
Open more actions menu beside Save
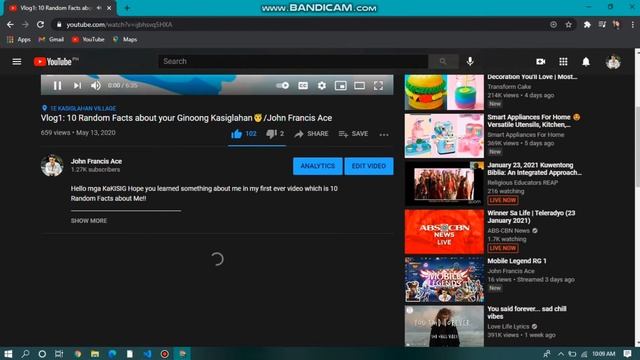[384, 134]
